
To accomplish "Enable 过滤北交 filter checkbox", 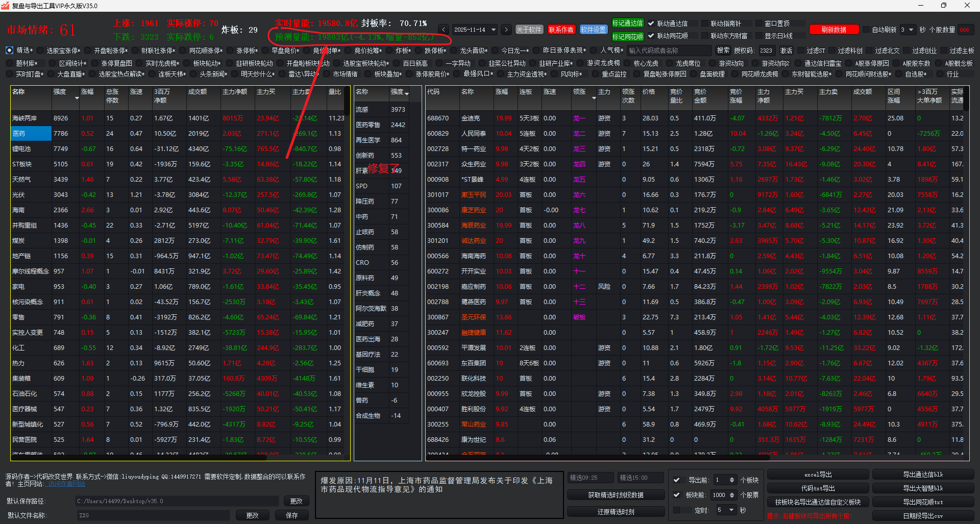I will [869, 51].
